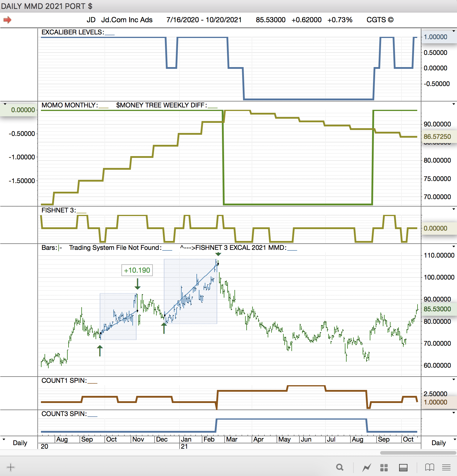The height and width of the screenshot is (476, 457).
Task: Open the list lines icon
Action: pyautogui.click(x=446, y=468)
